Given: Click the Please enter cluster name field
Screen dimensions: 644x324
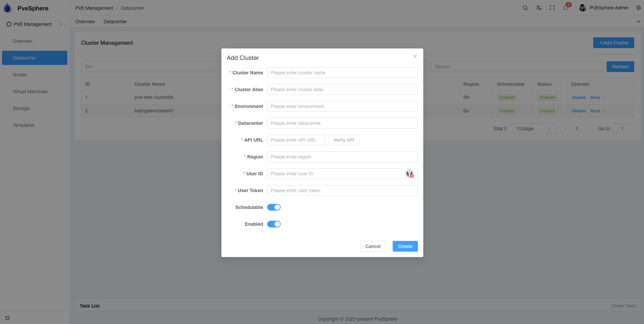Looking at the screenshot, I should click(x=342, y=73).
